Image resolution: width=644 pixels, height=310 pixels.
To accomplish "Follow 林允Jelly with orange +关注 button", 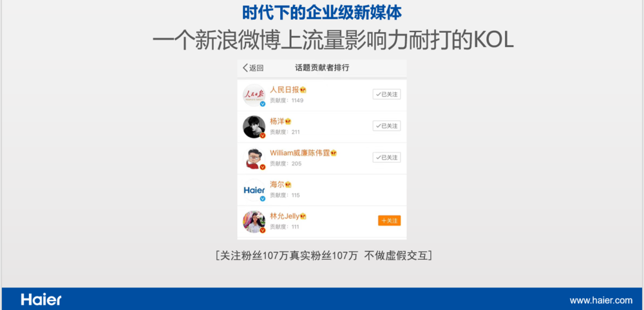I will 389,221.
